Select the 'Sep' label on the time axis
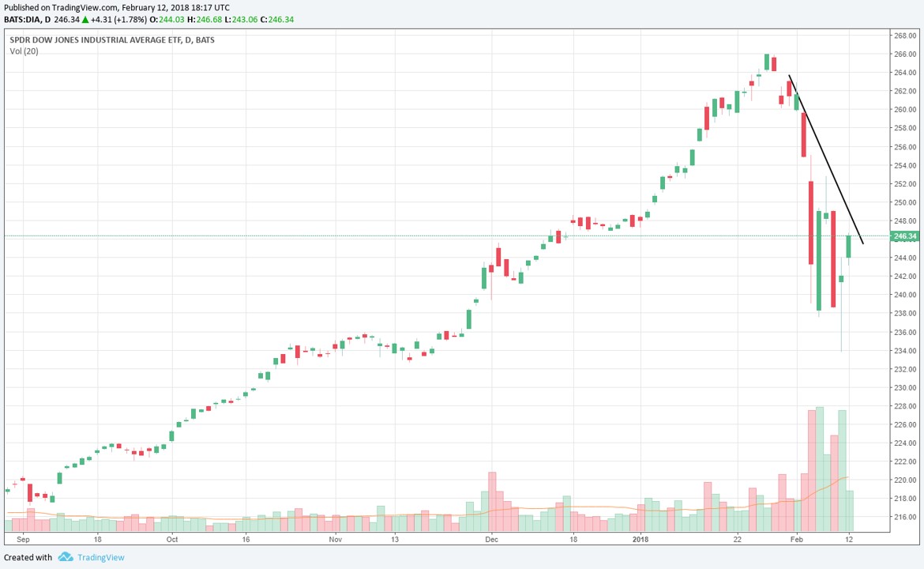This screenshot has height=569, width=924. coord(23,540)
